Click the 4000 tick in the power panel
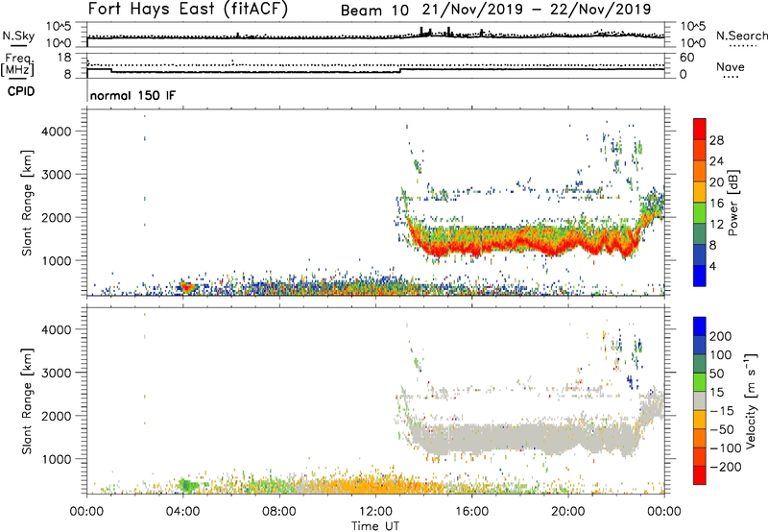This screenshot has height=532, width=768. pos(57,132)
